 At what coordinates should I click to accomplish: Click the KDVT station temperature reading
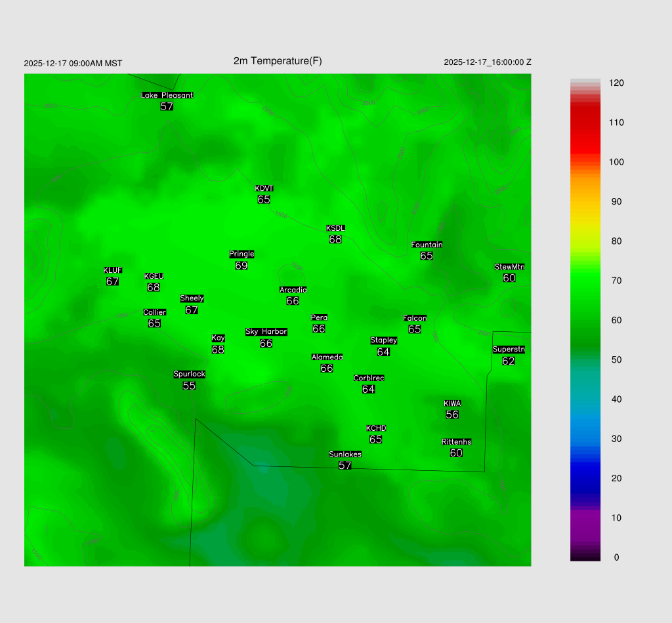point(264,199)
